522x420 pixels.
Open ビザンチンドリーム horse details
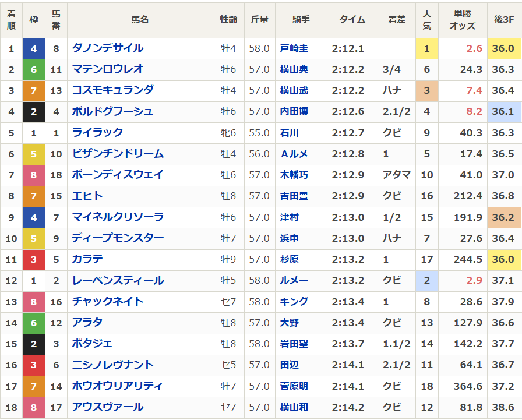click(x=118, y=154)
